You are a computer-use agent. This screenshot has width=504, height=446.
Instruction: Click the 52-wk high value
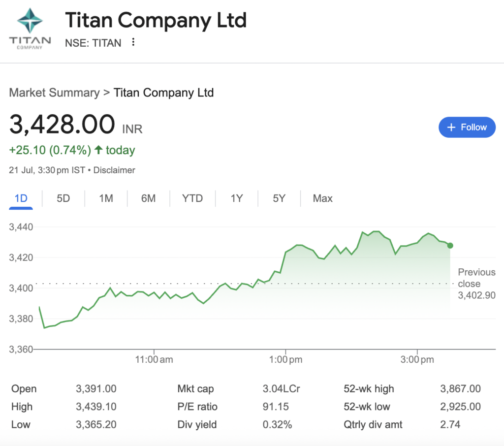460,389
